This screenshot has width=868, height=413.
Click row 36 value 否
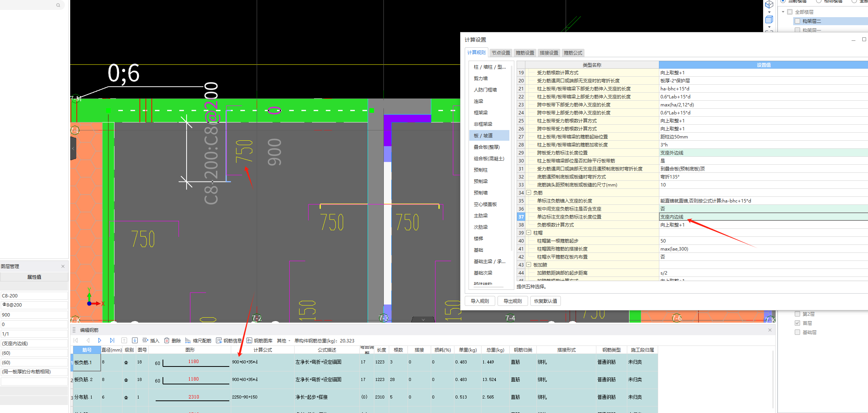[x=763, y=209]
